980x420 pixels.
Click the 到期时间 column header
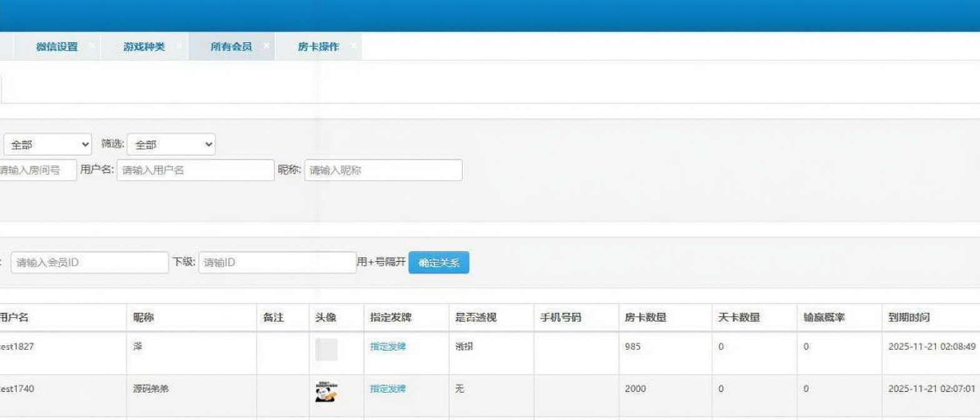tap(909, 317)
